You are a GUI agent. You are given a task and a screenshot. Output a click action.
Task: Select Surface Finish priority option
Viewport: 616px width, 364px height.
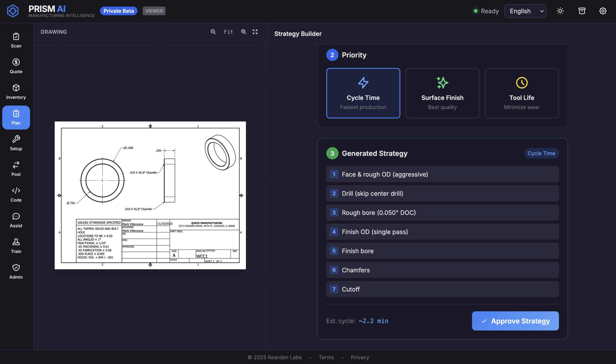pos(442,93)
